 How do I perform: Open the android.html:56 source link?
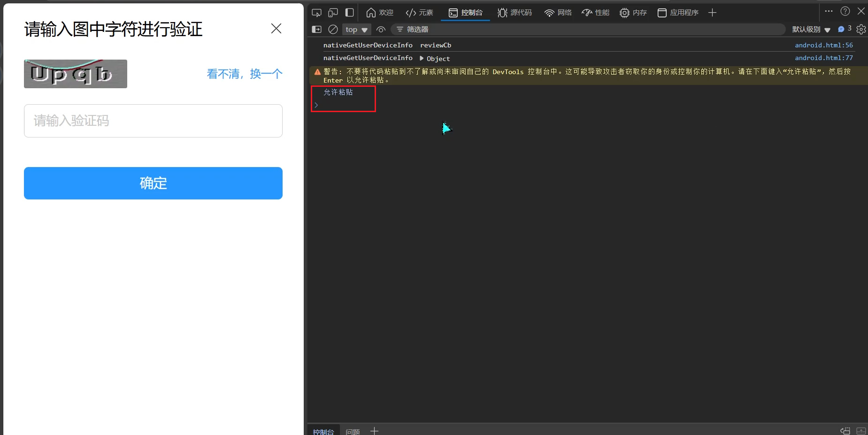tap(823, 45)
